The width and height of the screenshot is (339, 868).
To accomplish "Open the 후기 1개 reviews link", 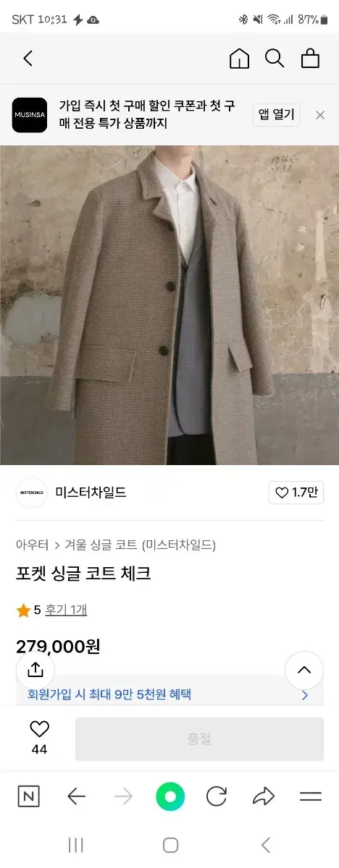I will [66, 610].
